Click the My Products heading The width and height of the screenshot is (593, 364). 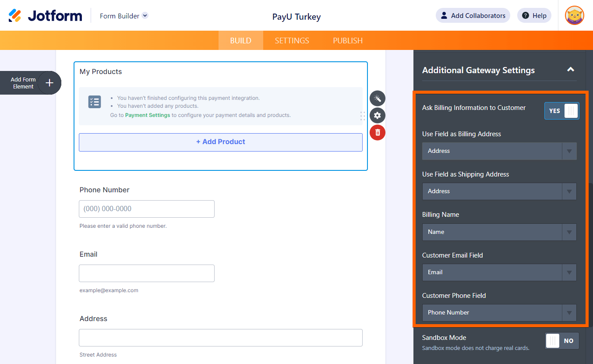click(101, 71)
